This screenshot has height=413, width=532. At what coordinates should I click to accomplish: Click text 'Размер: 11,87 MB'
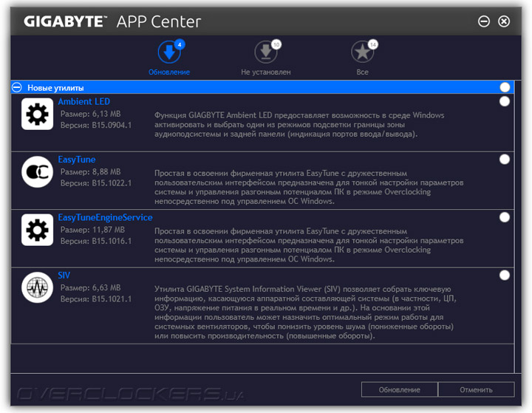(x=92, y=230)
